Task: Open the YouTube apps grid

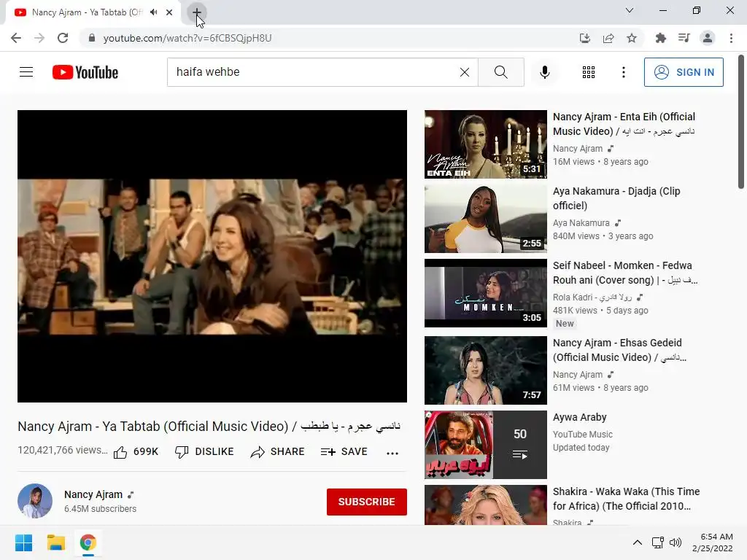Action: click(589, 72)
